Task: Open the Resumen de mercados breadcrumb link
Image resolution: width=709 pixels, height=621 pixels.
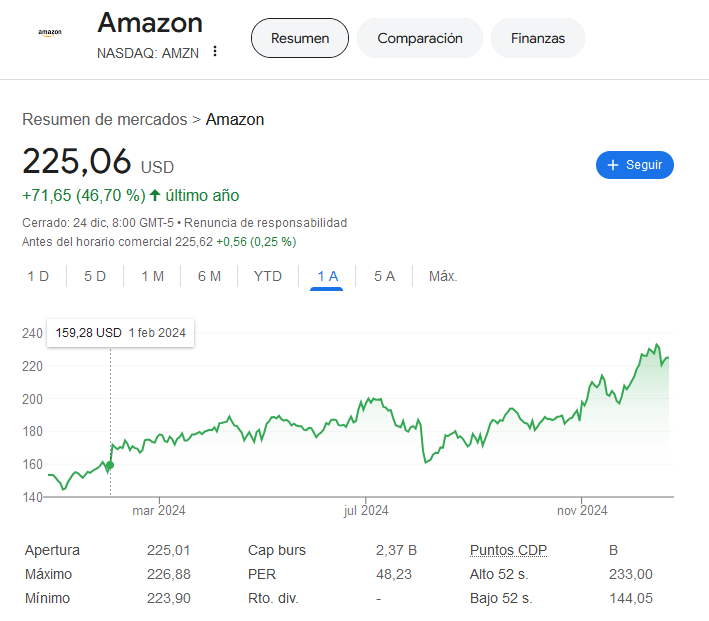Action: [104, 120]
